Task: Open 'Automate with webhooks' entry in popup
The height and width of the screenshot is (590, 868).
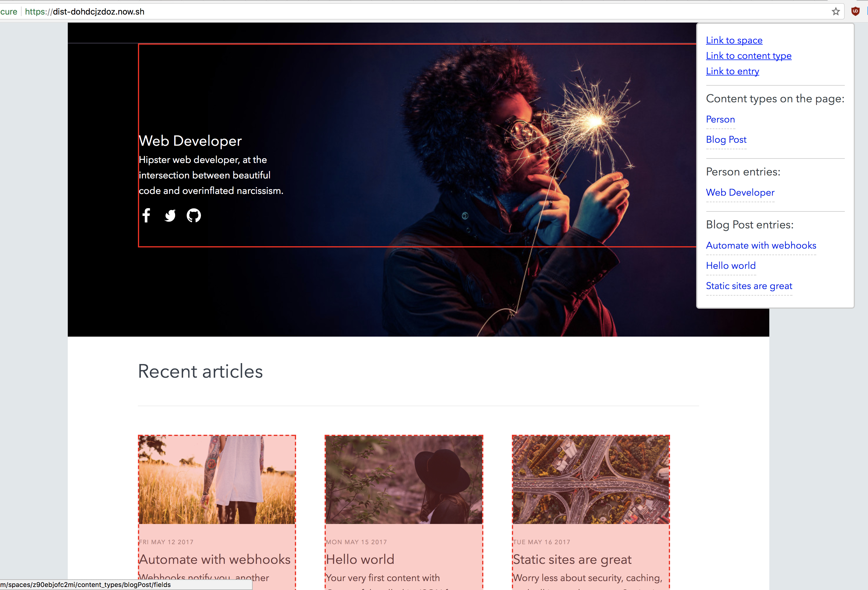Action: click(x=760, y=245)
